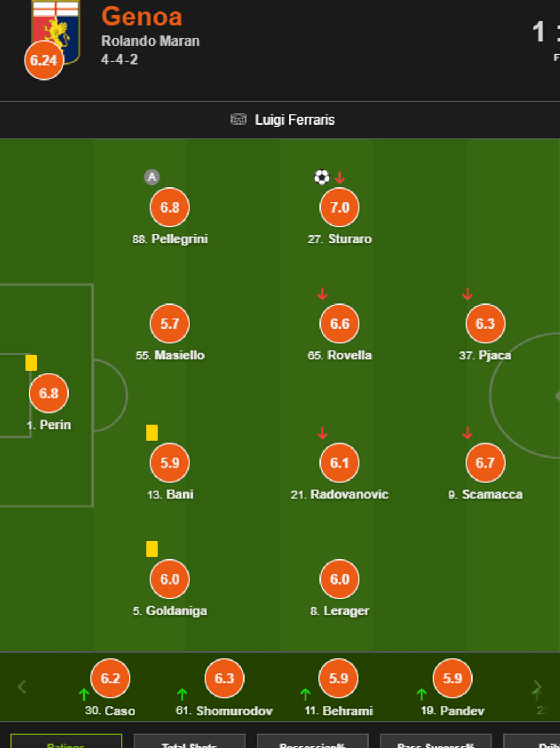560x748 pixels.
Task: Click the stadium icon beside Luigi Ferraris
Action: (238, 119)
